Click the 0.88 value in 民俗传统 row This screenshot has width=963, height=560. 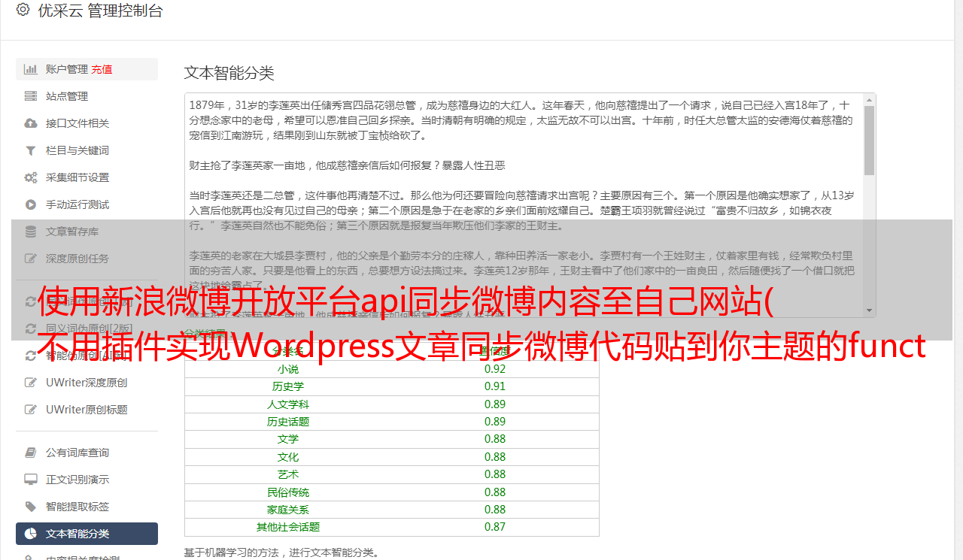click(x=495, y=492)
